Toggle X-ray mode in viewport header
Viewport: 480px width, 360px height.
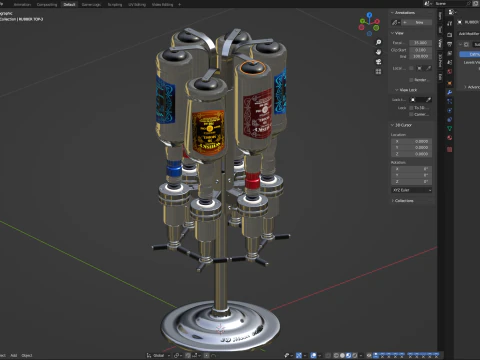coord(328,355)
